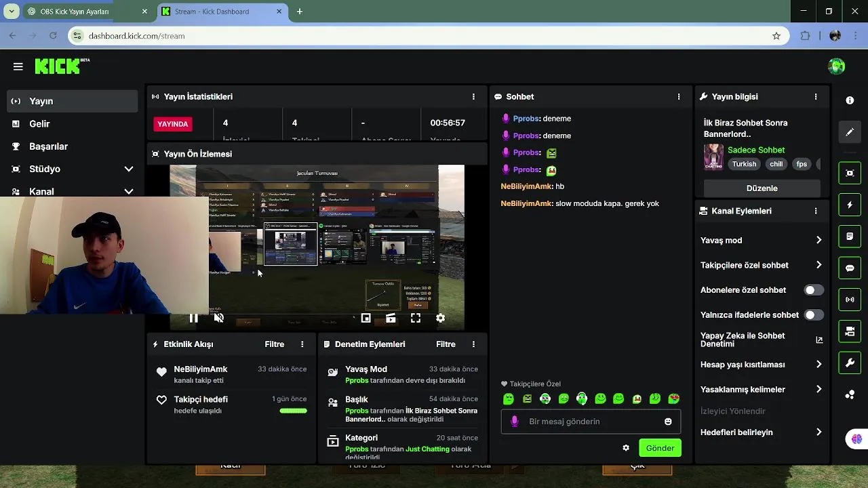This screenshot has width=868, height=488.
Task: Open Etkinlik Akışı three-dot menu
Action: click(x=302, y=344)
